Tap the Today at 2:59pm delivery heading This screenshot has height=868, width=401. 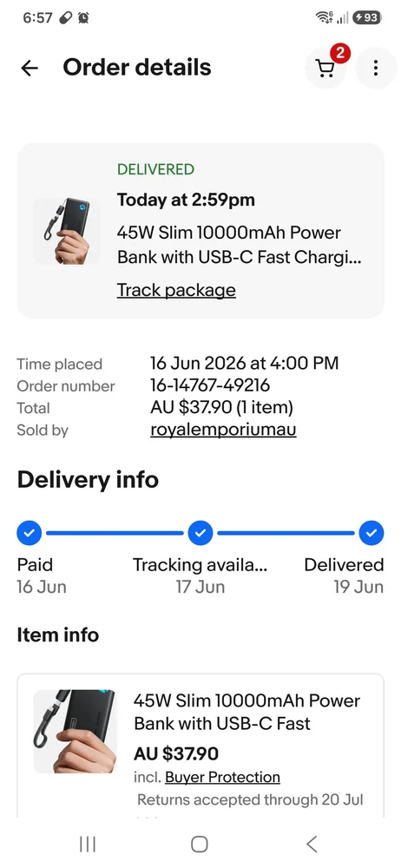186,200
